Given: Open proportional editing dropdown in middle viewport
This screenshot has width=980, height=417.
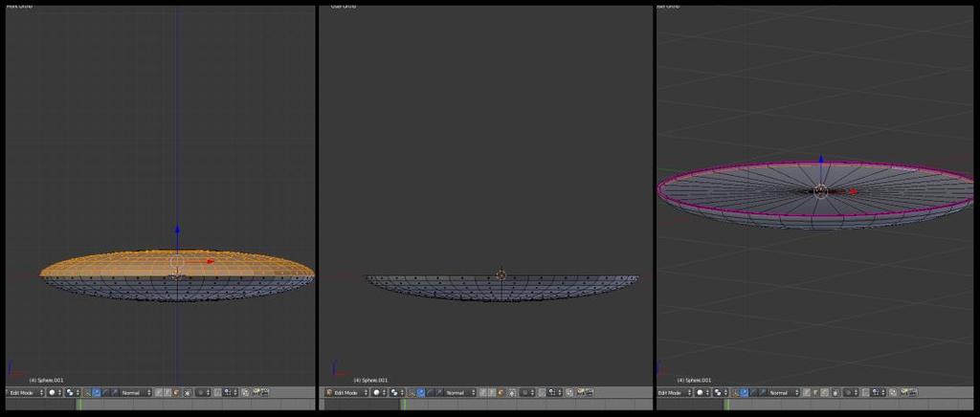Looking at the screenshot, I should (x=527, y=393).
